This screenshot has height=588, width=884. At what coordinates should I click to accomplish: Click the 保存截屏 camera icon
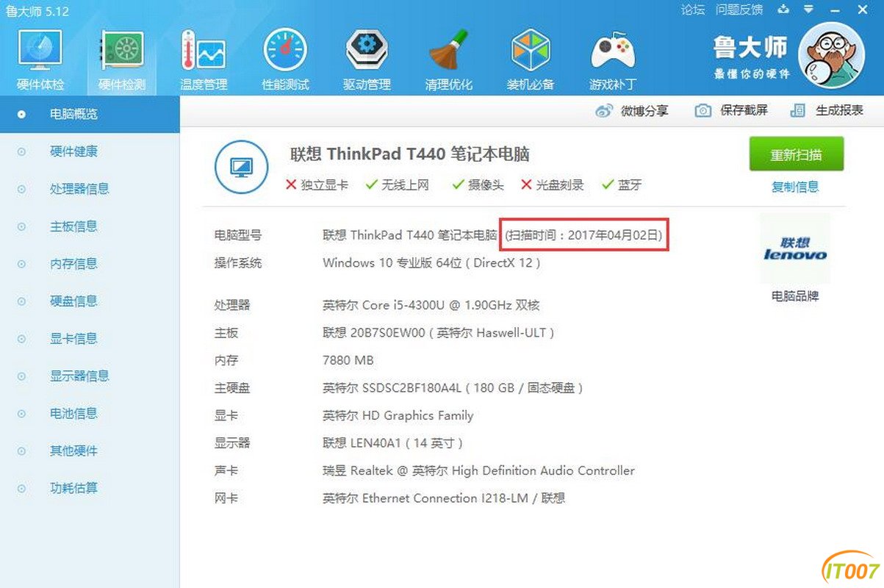tap(703, 111)
